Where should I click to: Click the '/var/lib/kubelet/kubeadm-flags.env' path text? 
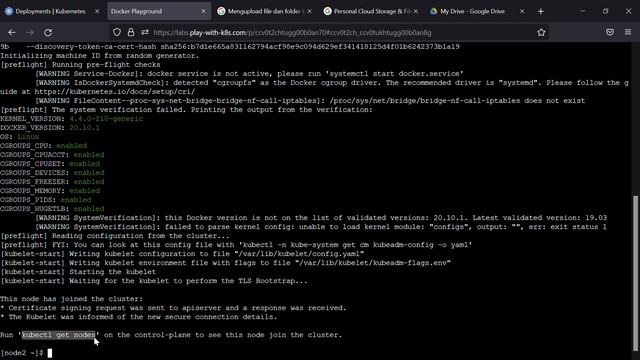pos(373,263)
